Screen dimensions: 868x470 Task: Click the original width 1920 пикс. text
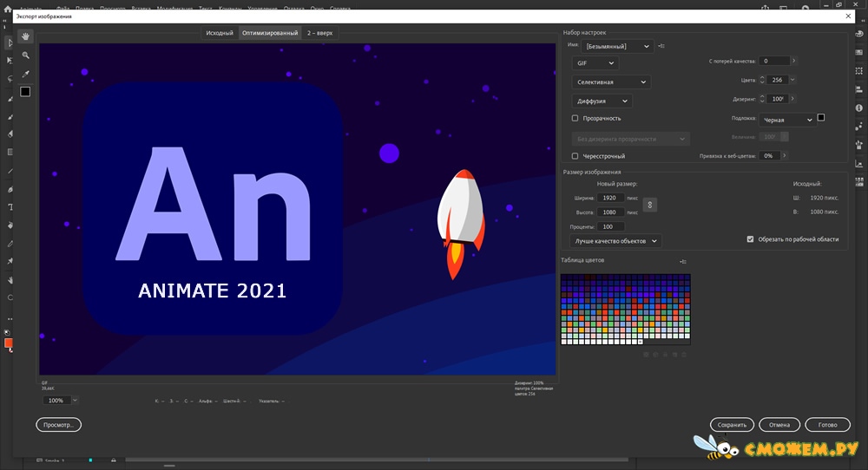(x=825, y=198)
